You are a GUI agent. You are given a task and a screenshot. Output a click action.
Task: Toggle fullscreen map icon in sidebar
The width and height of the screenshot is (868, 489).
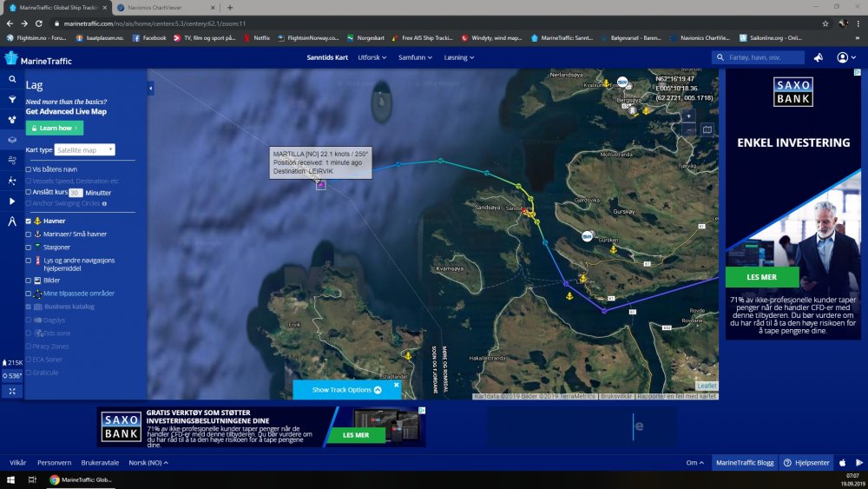[12, 391]
